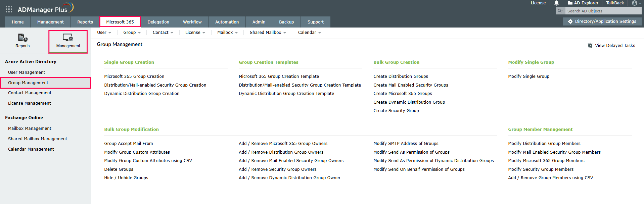Open the Modify Single Group link
This screenshot has height=204, width=644.
528,76
